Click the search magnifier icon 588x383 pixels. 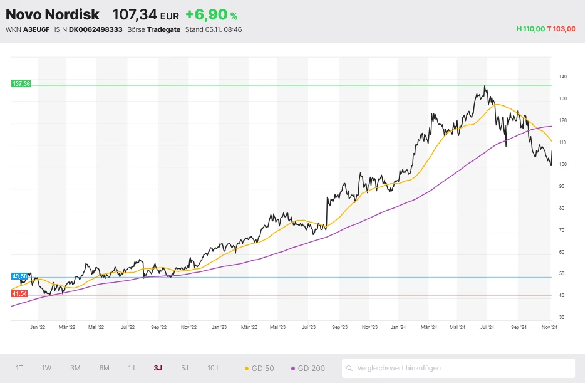pyautogui.click(x=350, y=369)
